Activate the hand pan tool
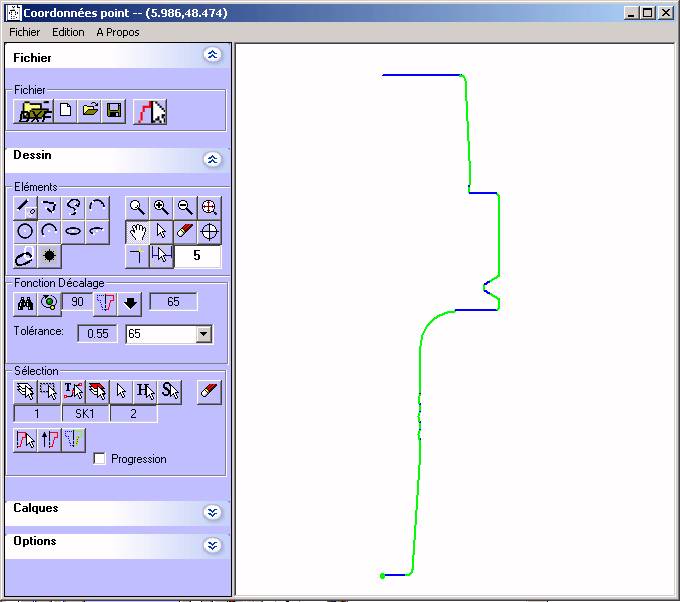Image resolution: width=680 pixels, height=602 pixels. click(137, 232)
